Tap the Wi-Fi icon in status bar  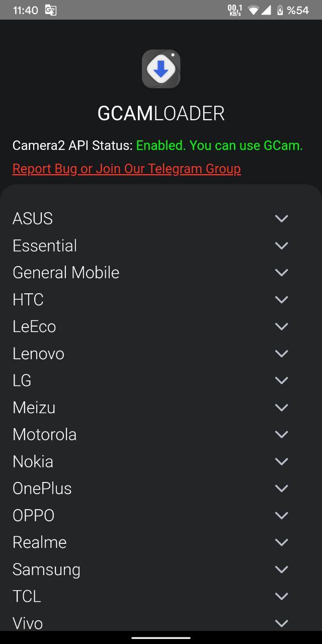pyautogui.click(x=254, y=10)
